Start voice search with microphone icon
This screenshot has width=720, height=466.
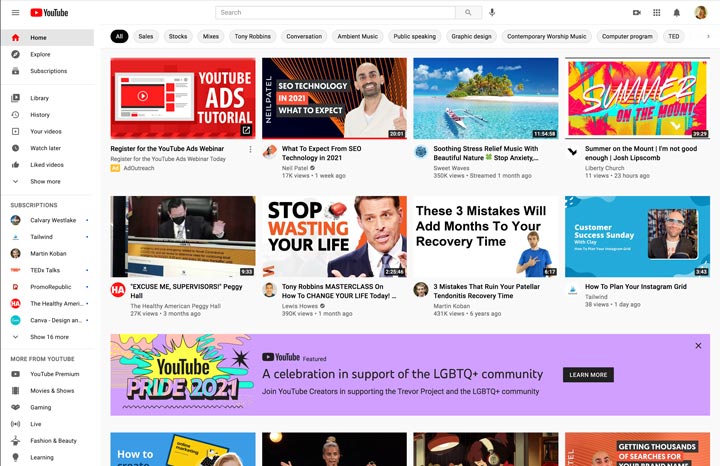click(492, 12)
